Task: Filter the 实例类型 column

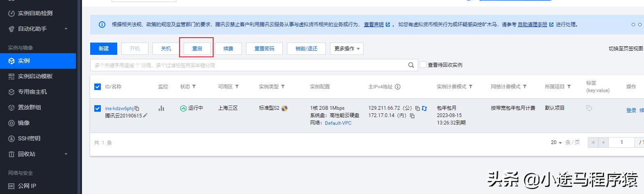Action: pos(283,87)
